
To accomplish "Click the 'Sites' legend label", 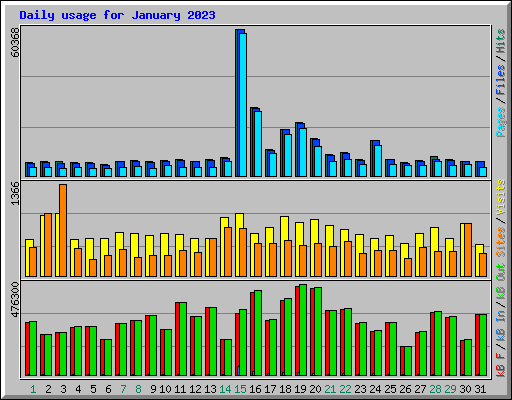I will point(501,242).
